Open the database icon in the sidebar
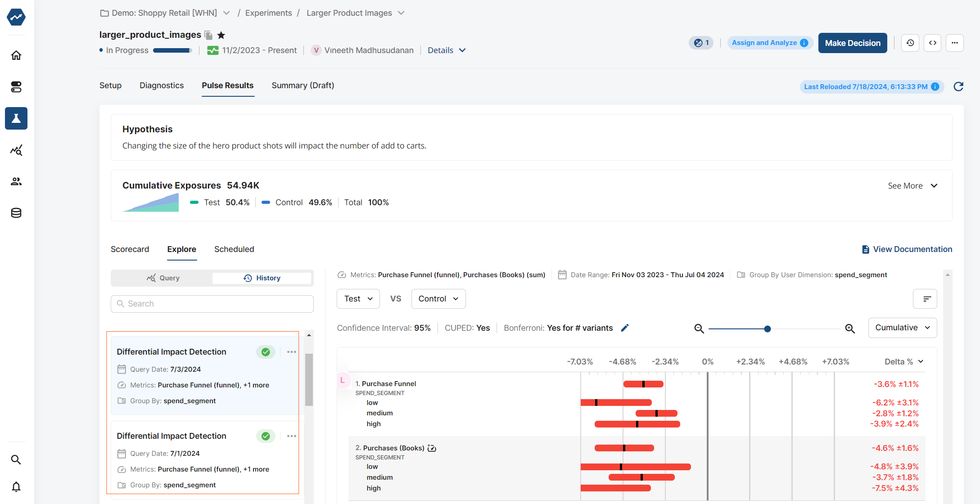This screenshot has height=504, width=980. coord(16,213)
